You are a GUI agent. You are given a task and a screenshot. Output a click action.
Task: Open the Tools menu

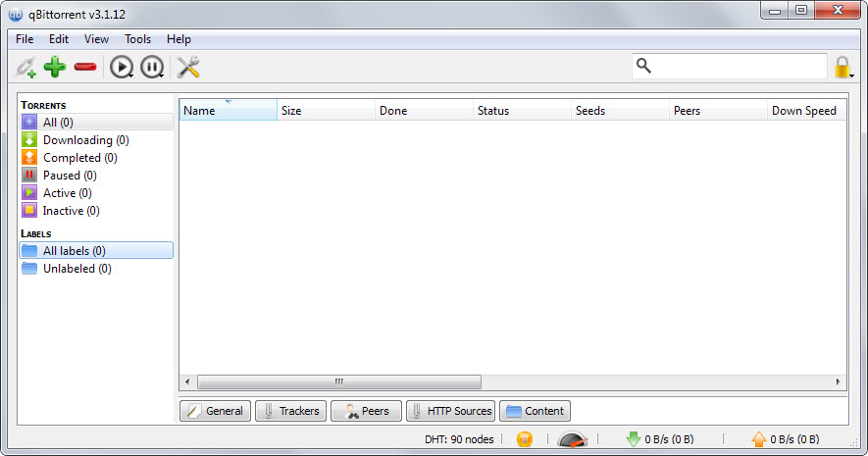(x=138, y=39)
